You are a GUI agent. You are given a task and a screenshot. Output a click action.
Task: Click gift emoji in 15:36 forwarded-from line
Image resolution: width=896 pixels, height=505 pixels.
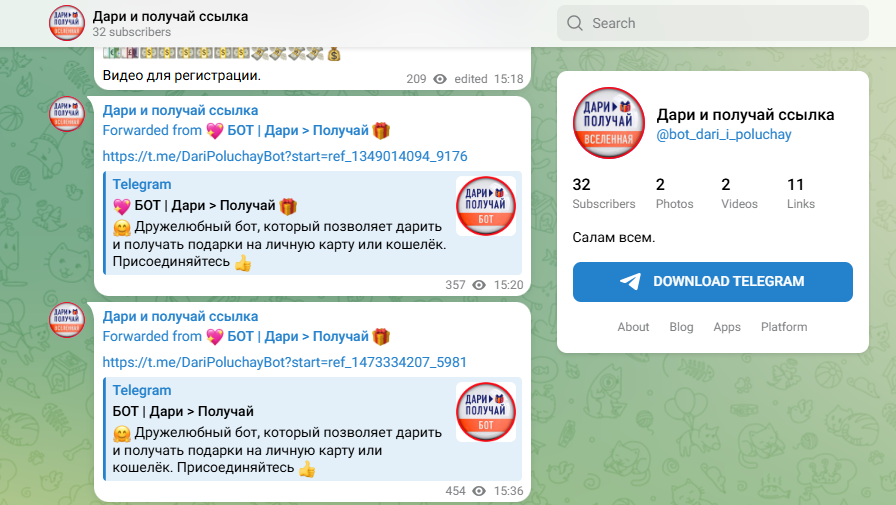point(381,337)
